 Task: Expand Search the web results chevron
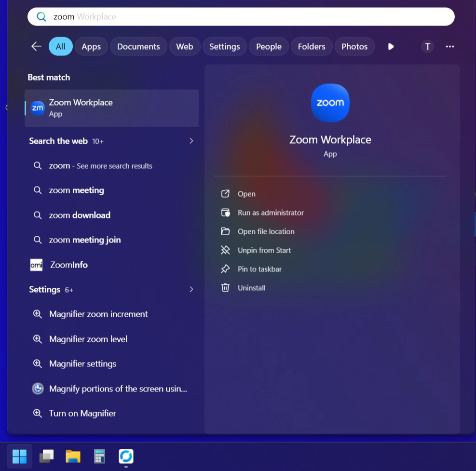click(x=191, y=141)
